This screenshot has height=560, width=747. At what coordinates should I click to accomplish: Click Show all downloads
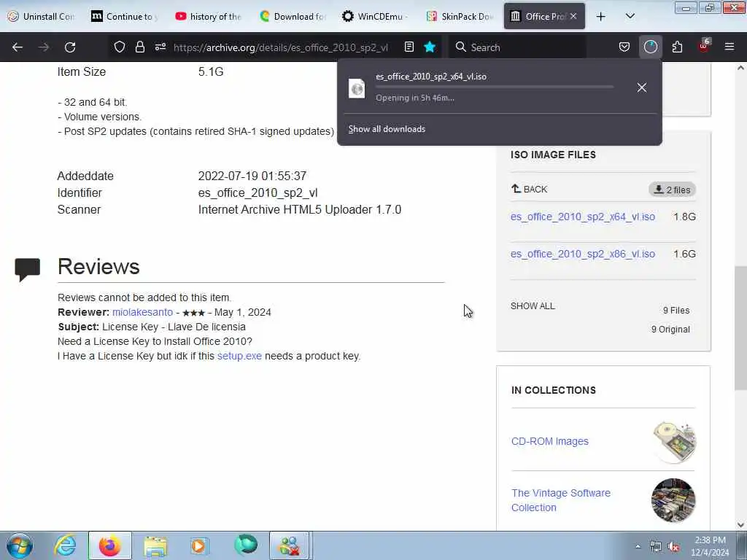[x=387, y=129]
